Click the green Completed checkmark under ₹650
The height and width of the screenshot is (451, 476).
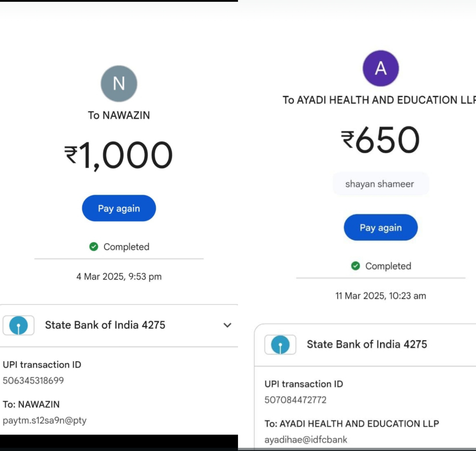[x=355, y=266]
